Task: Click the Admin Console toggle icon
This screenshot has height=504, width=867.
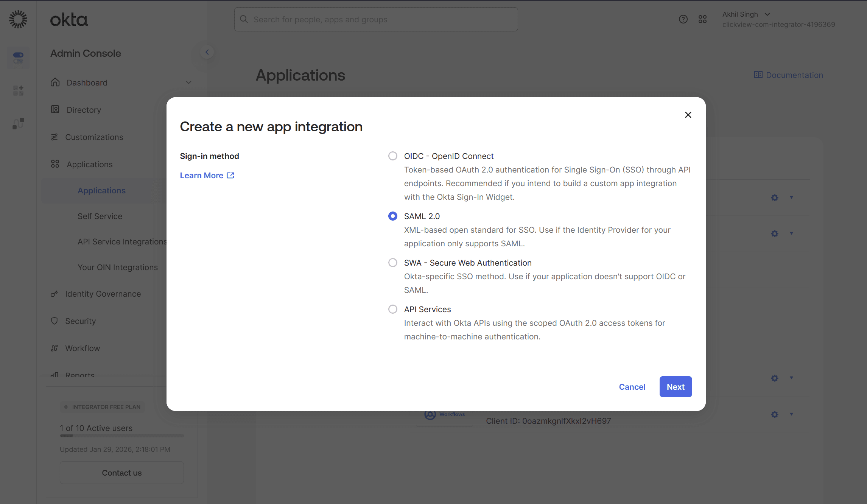Action: click(18, 58)
